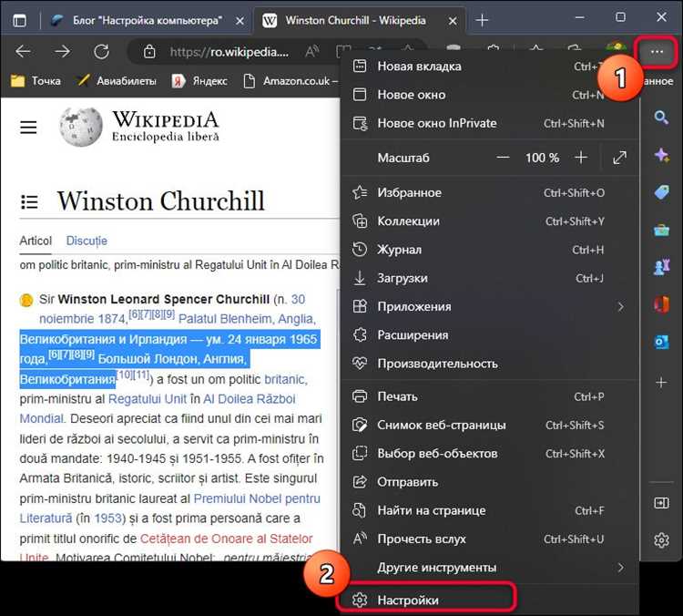The height and width of the screenshot is (616, 683).
Task: Open Коллекции from the menu
Action: coord(490,221)
